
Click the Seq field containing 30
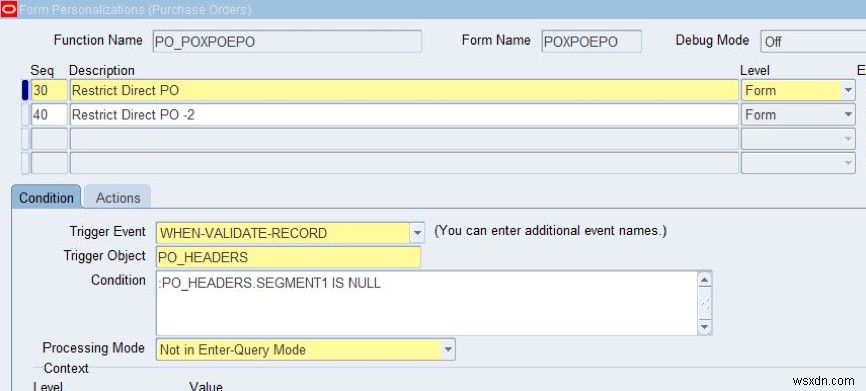click(49, 90)
